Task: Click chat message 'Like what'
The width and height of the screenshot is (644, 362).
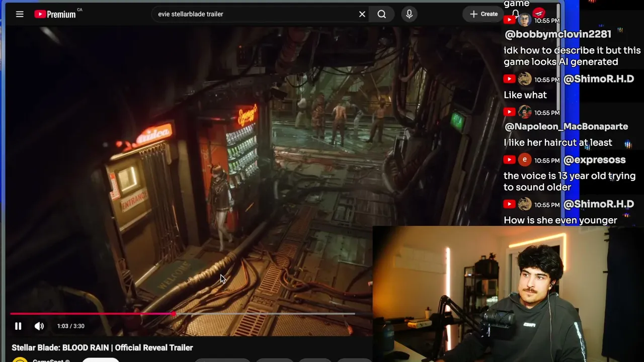Action: (x=525, y=95)
